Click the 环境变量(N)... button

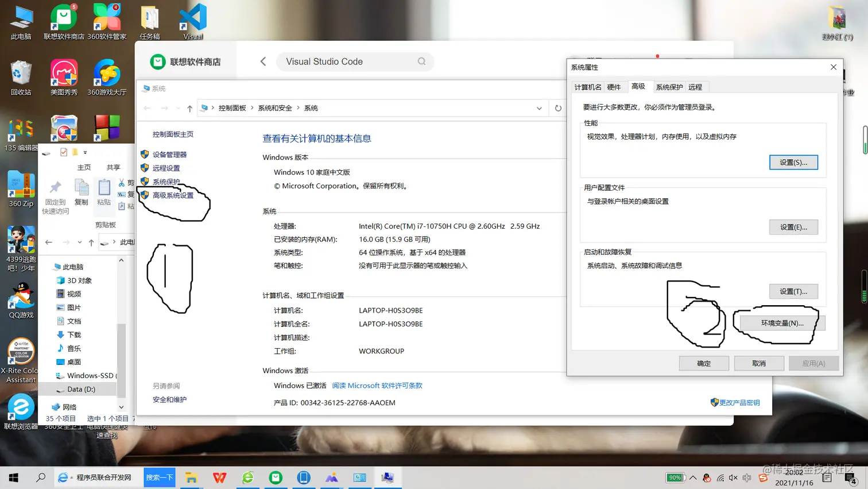782,323
